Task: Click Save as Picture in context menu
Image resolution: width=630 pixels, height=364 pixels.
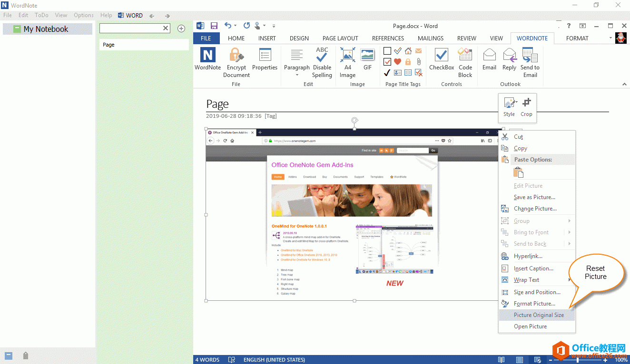Action: pyautogui.click(x=534, y=197)
